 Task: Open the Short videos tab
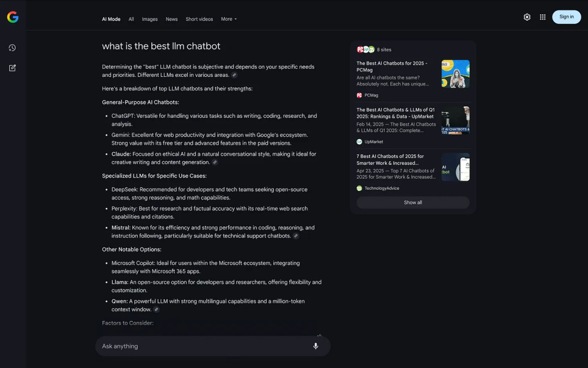[199, 19]
